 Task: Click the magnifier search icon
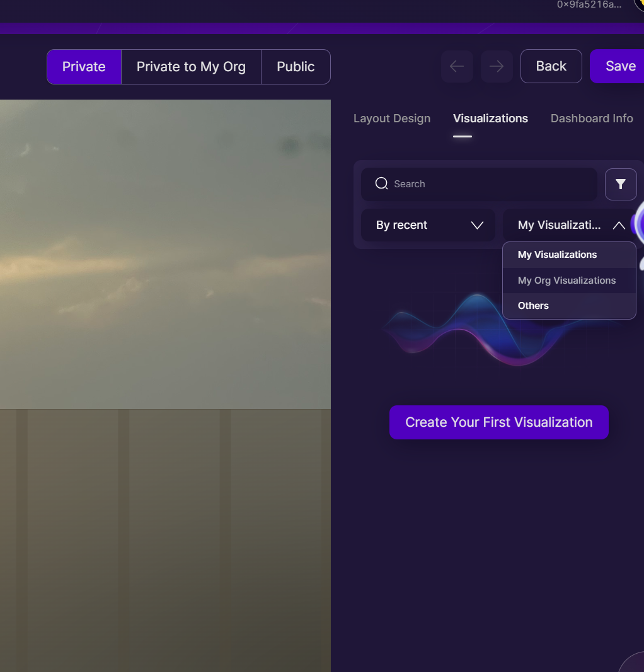(381, 183)
